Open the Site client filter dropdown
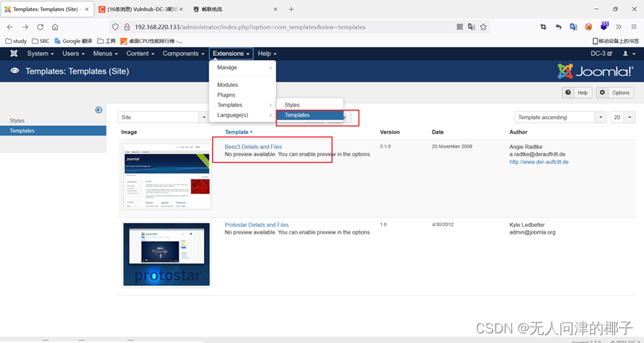The image size is (644, 343). [x=164, y=117]
